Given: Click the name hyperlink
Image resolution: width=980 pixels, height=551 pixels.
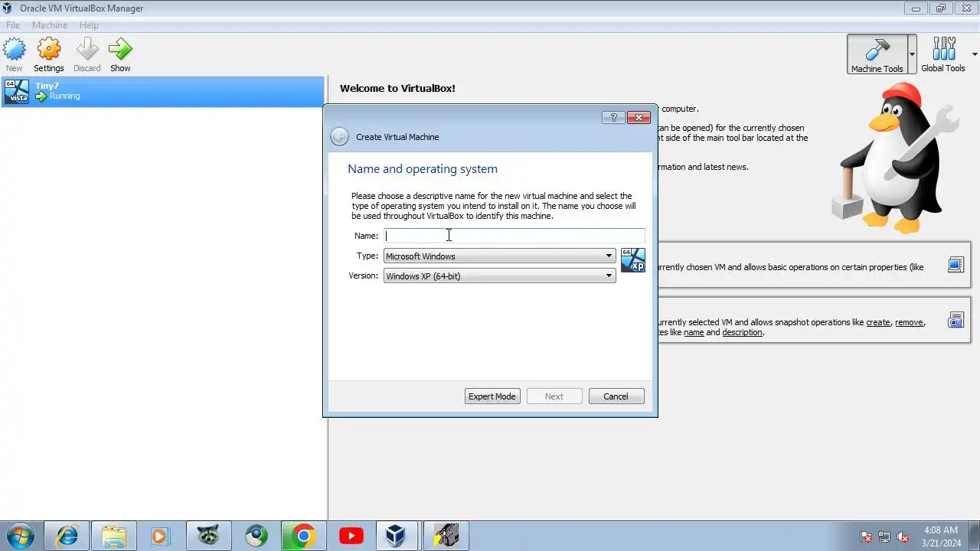Looking at the screenshot, I should click(694, 332).
